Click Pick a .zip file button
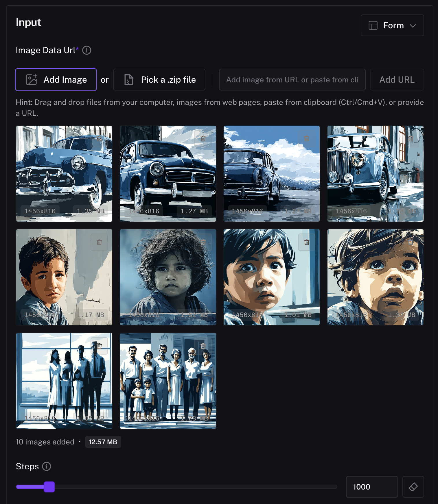The width and height of the screenshot is (438, 504). pos(159,80)
